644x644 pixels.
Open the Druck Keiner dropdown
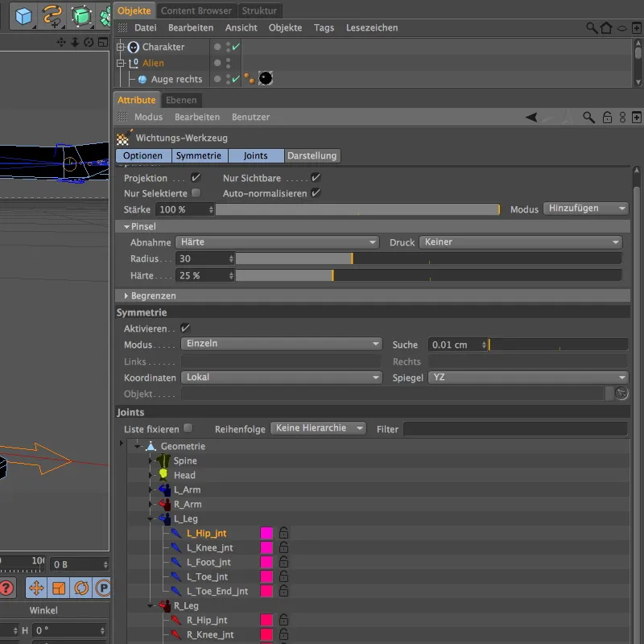click(520, 242)
